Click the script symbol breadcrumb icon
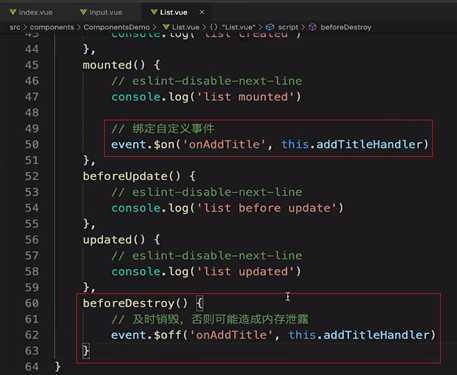Image resolution: width=457 pixels, height=375 pixels. pyautogui.click(x=270, y=27)
